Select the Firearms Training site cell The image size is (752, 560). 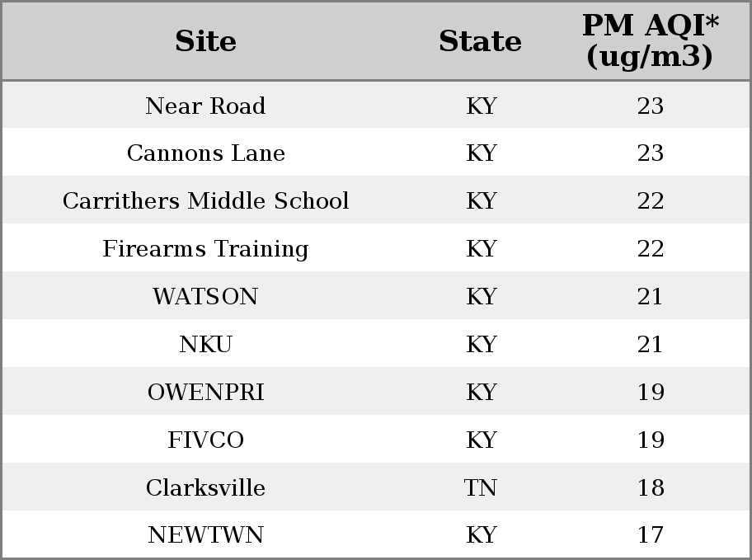point(205,249)
